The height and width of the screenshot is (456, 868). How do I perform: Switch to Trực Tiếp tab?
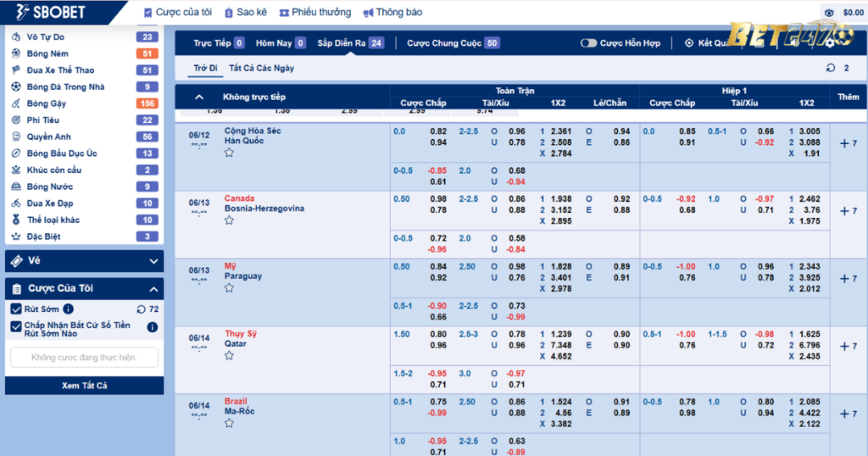pyautogui.click(x=219, y=43)
